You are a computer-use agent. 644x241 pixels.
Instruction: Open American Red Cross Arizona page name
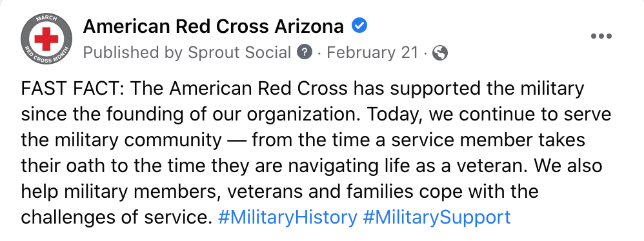pos(213,26)
